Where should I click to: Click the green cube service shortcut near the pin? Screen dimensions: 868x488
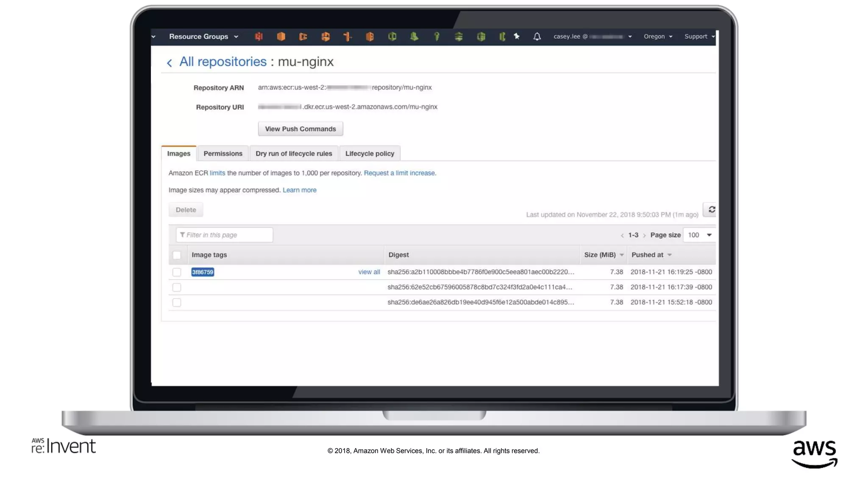[x=481, y=37]
